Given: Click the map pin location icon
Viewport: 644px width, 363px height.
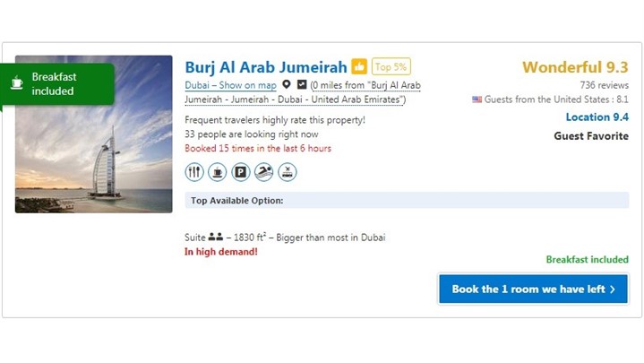Looking at the screenshot, I should [x=287, y=85].
